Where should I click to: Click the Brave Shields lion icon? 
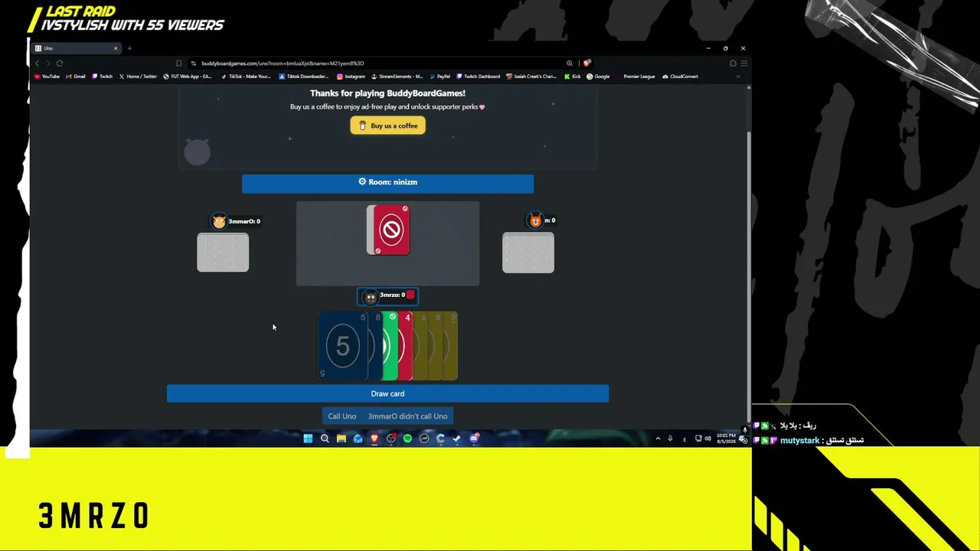tap(586, 64)
